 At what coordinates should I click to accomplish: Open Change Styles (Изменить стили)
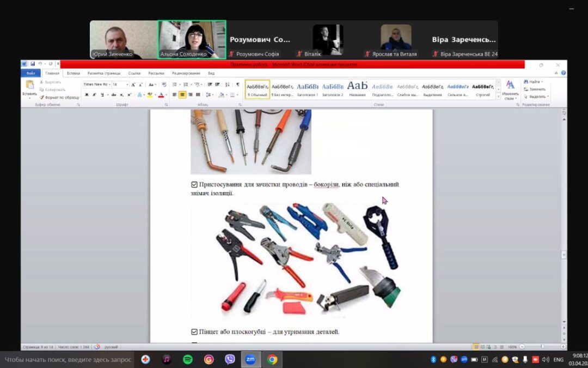pos(510,89)
